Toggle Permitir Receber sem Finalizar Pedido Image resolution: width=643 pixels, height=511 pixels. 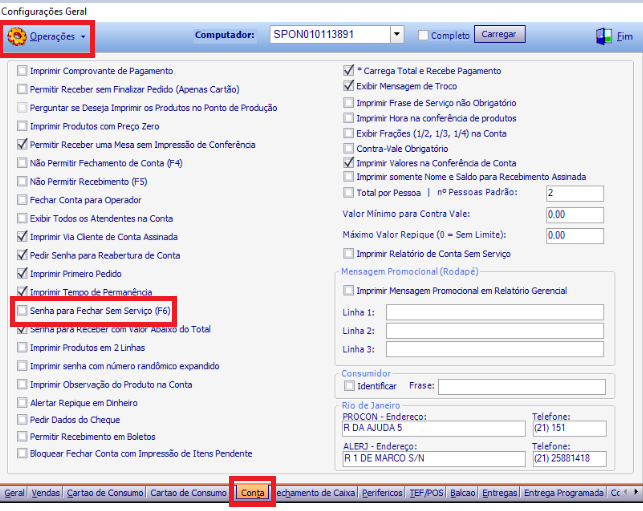(22, 89)
